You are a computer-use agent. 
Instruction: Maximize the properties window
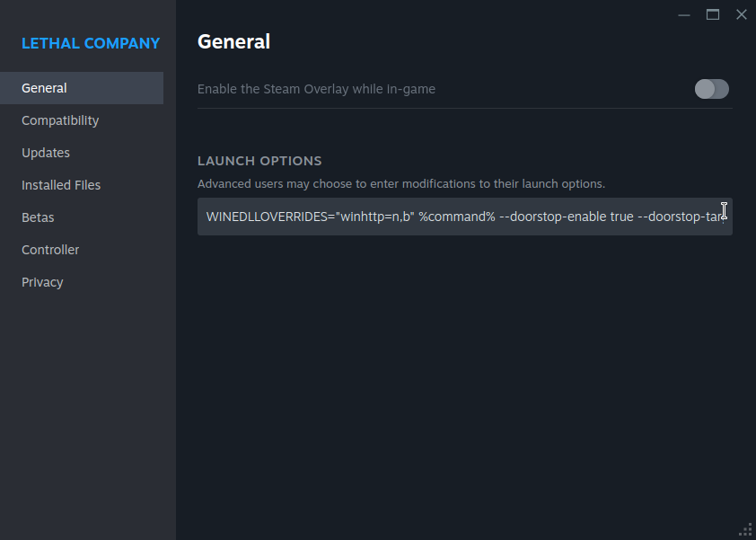tap(713, 14)
